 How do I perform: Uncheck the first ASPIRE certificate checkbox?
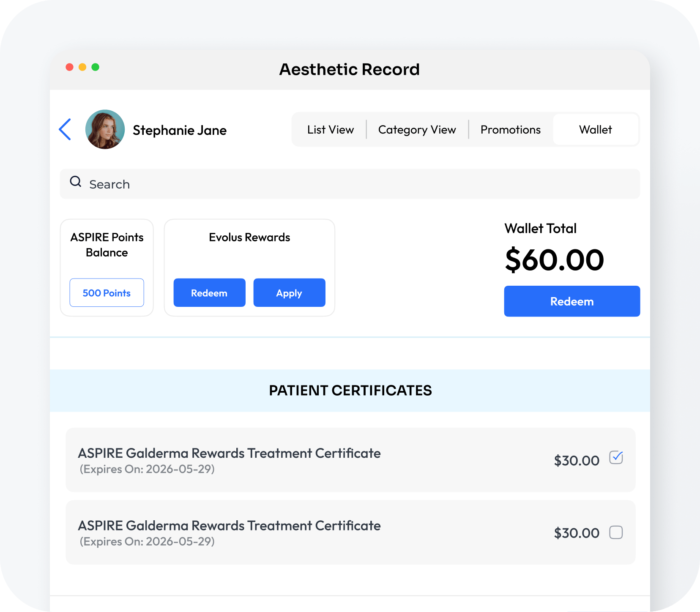point(616,458)
